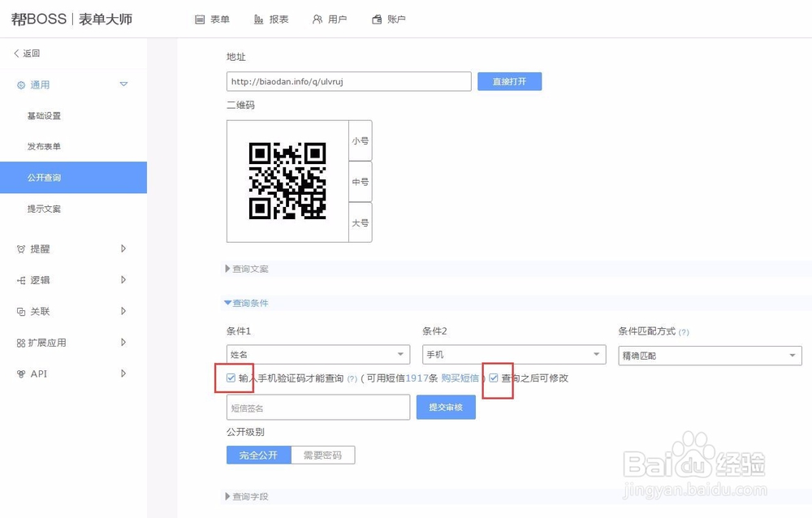Click the logic branch icon beside 逻辑
Viewport: 812px width, 518px height.
[21, 280]
